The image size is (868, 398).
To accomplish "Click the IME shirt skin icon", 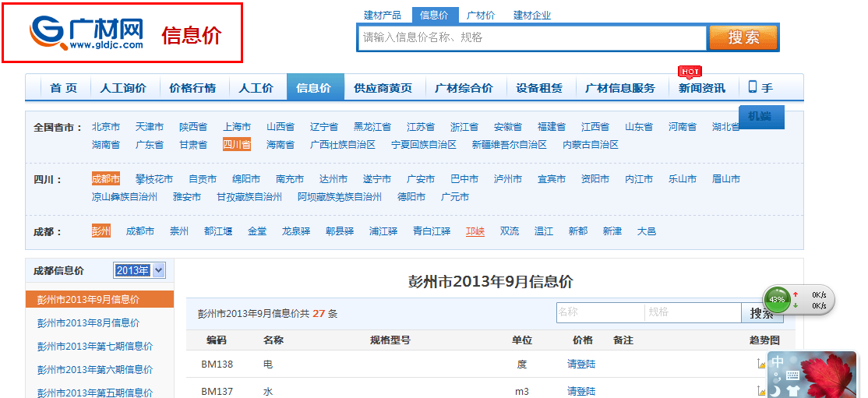I will (x=792, y=391).
